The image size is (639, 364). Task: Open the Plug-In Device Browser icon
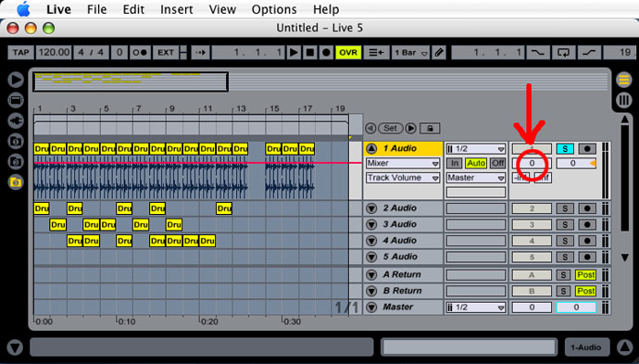(x=16, y=120)
